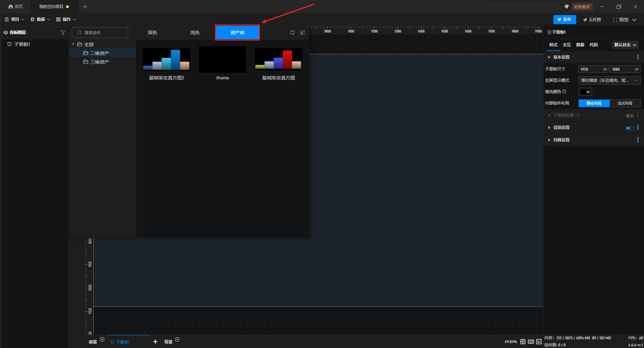This screenshot has height=348, width=644.
Task: Click the plus icon next to 前景
Action: [x=102, y=340]
